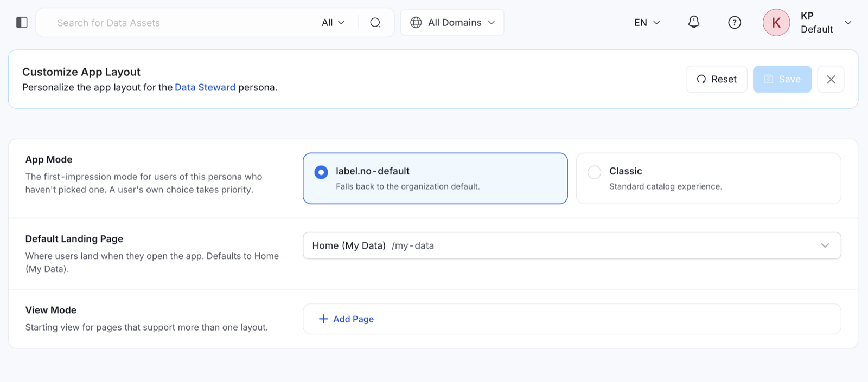
Task: Open the help question mark icon
Action: (735, 22)
